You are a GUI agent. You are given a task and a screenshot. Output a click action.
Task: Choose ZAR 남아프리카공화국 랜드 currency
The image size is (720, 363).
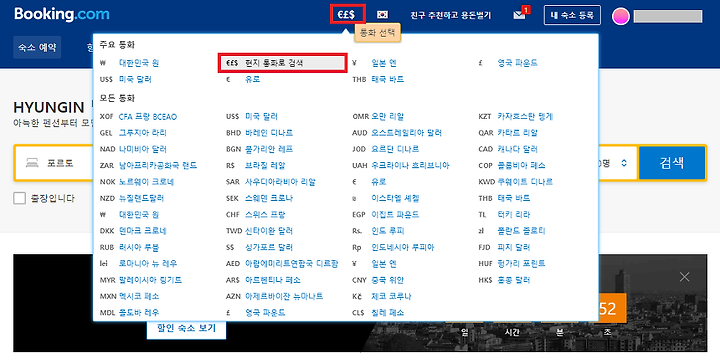pos(148,165)
